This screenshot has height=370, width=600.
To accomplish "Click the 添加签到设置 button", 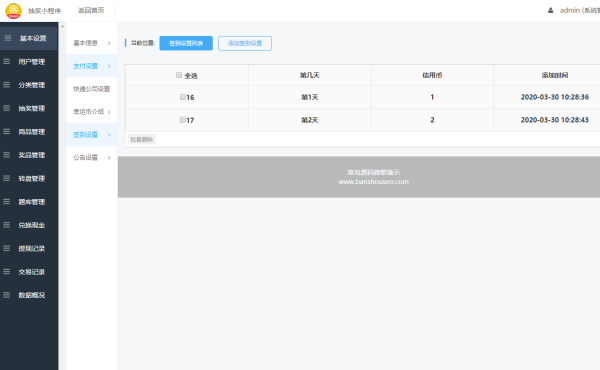I will point(245,43).
